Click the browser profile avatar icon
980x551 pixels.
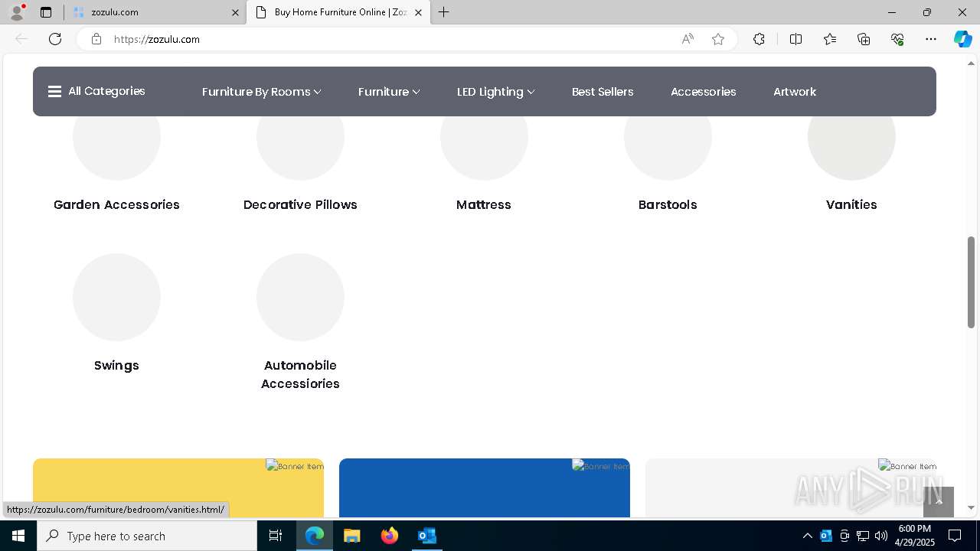[17, 12]
